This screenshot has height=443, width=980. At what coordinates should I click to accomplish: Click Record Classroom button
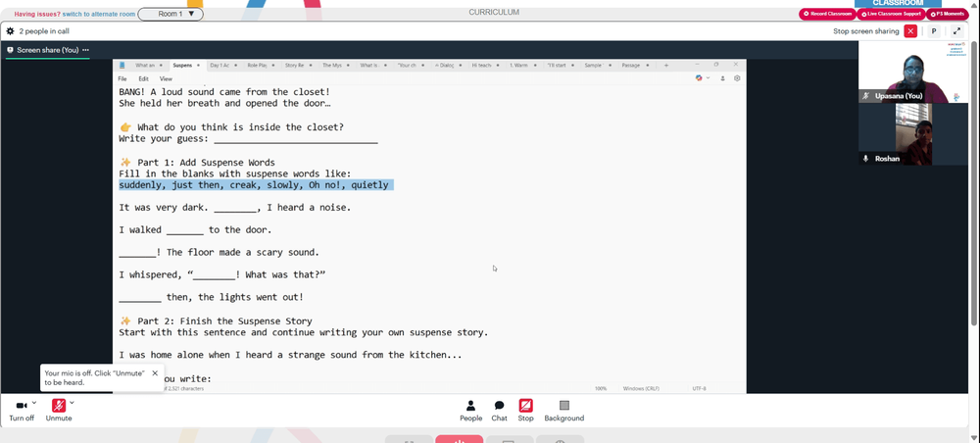[827, 14]
